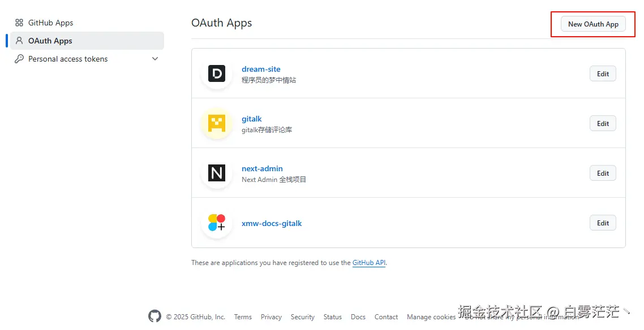
Task: Edit the dream-site app
Action: tap(603, 74)
